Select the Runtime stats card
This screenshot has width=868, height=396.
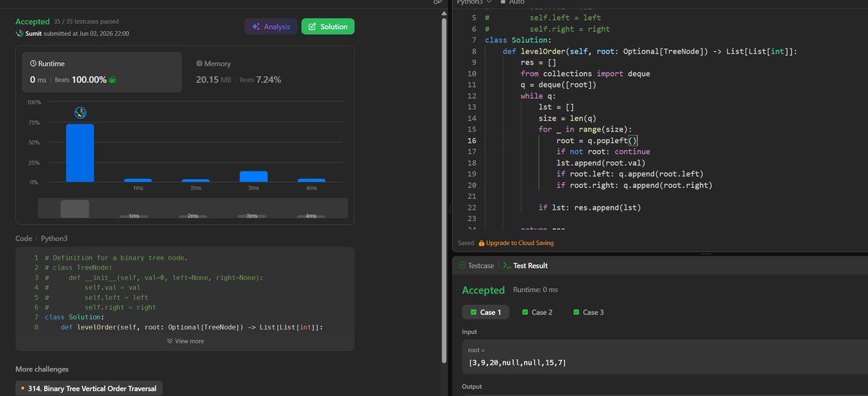click(x=101, y=72)
